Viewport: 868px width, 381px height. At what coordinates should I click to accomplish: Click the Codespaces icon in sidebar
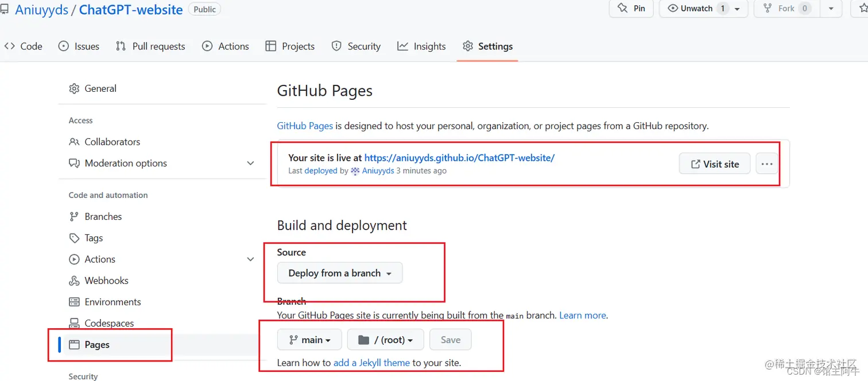coord(74,323)
